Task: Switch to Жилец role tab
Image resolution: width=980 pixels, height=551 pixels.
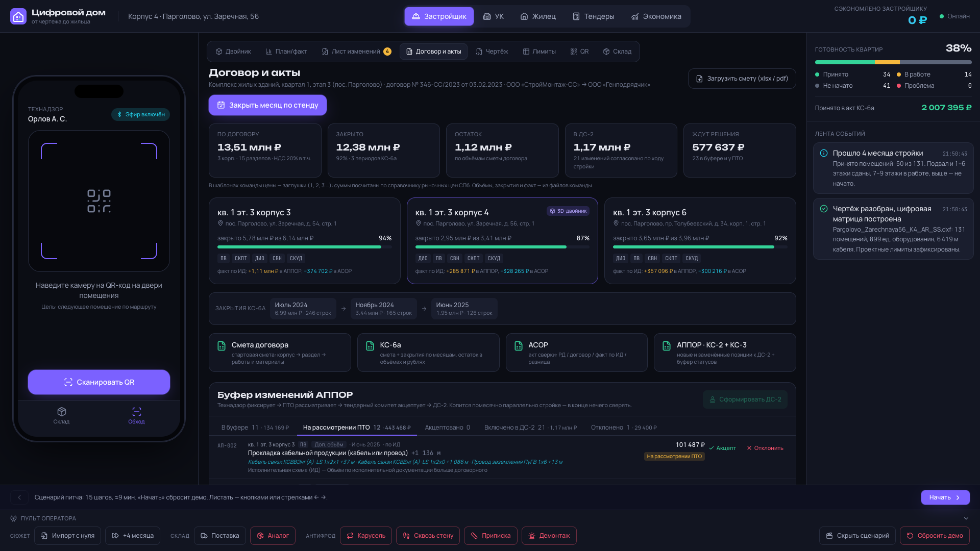Action: coord(538,16)
